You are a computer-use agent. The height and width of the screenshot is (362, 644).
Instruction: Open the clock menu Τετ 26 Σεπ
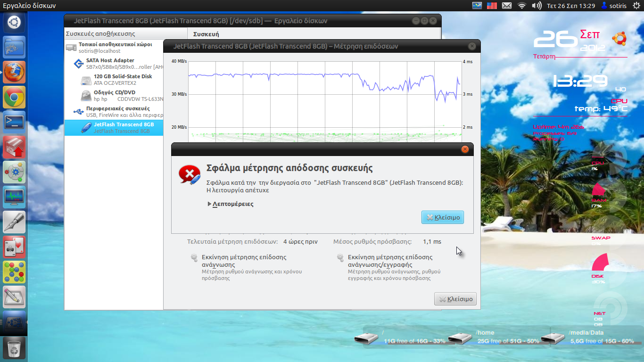pyautogui.click(x=570, y=6)
